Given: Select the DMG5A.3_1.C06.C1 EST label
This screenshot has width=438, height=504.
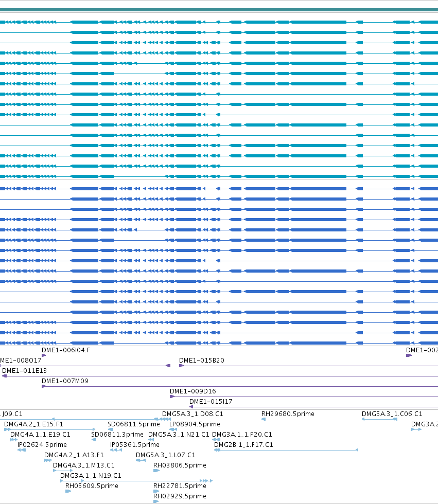Looking at the screenshot, I should pos(392,413).
